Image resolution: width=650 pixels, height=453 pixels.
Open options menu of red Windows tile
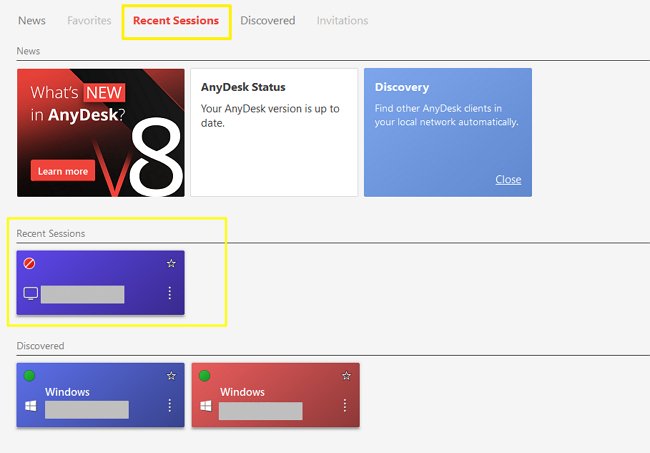(345, 405)
